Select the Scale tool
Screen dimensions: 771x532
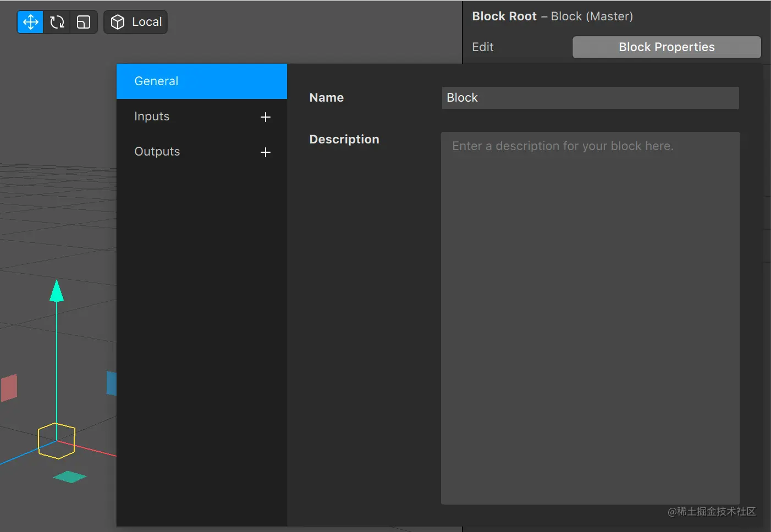[84, 22]
